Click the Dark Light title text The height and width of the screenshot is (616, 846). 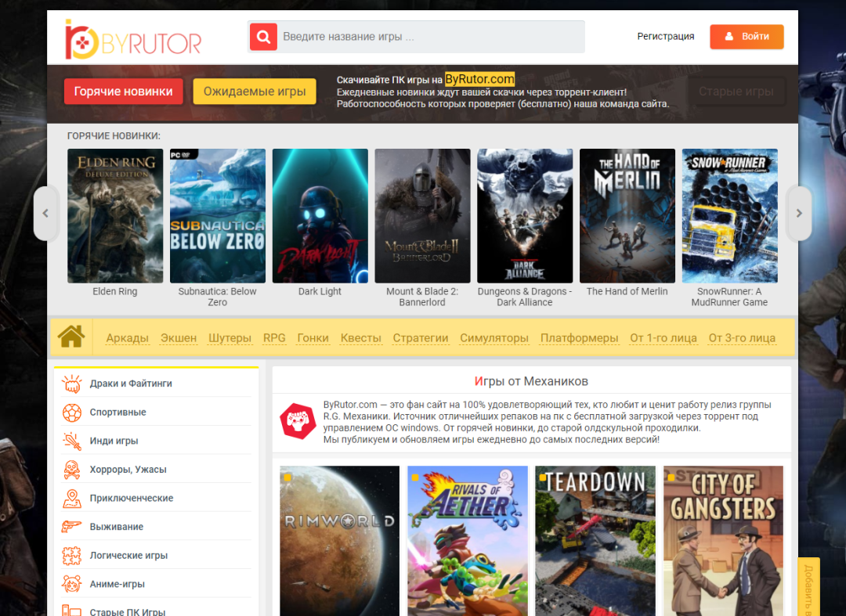pyautogui.click(x=320, y=291)
